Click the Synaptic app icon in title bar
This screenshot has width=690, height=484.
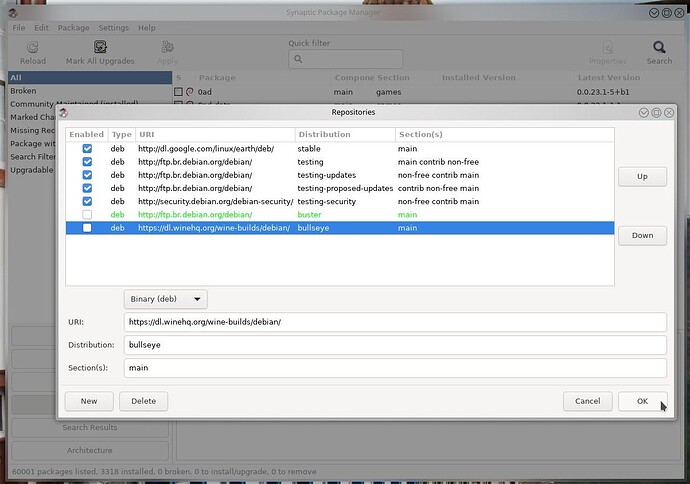(x=8, y=13)
